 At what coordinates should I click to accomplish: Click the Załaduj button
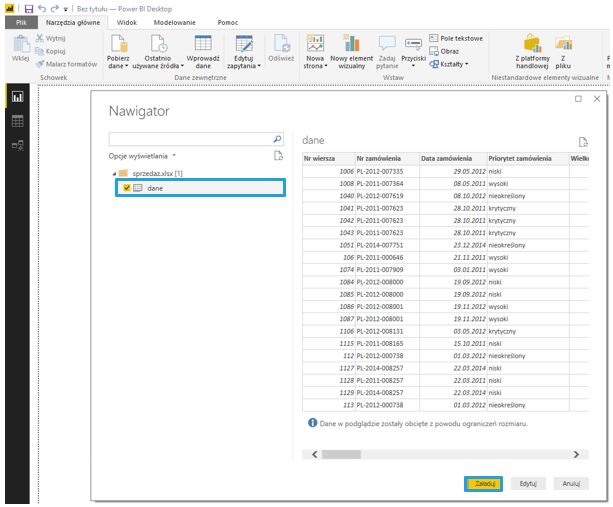pyautogui.click(x=483, y=482)
